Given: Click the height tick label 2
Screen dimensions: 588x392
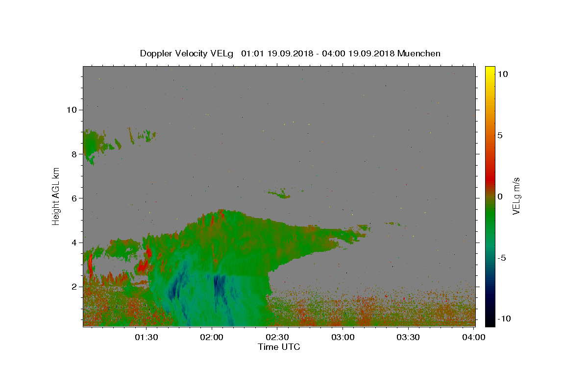Looking at the screenshot, I should click(x=73, y=287).
